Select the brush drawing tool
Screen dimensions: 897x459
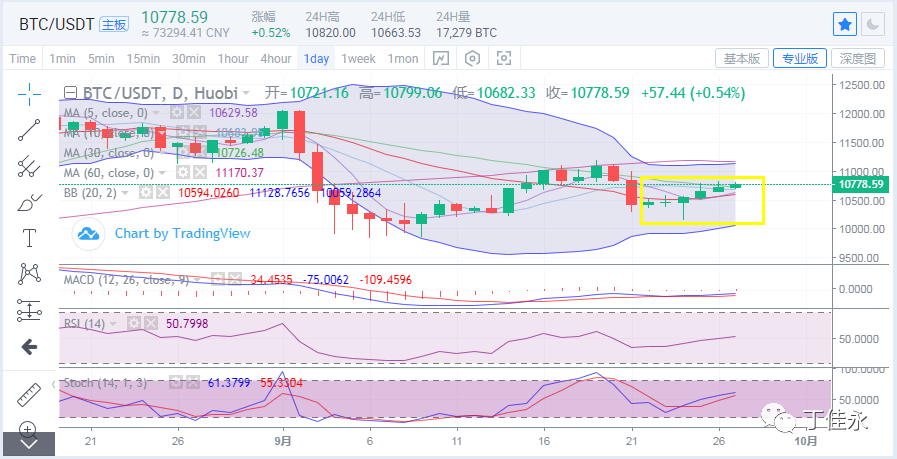pos(29,201)
